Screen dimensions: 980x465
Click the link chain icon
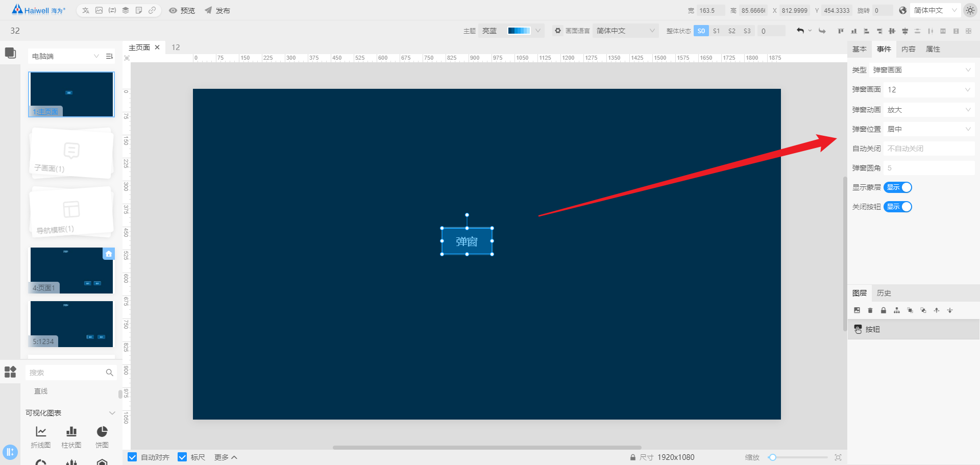click(152, 10)
